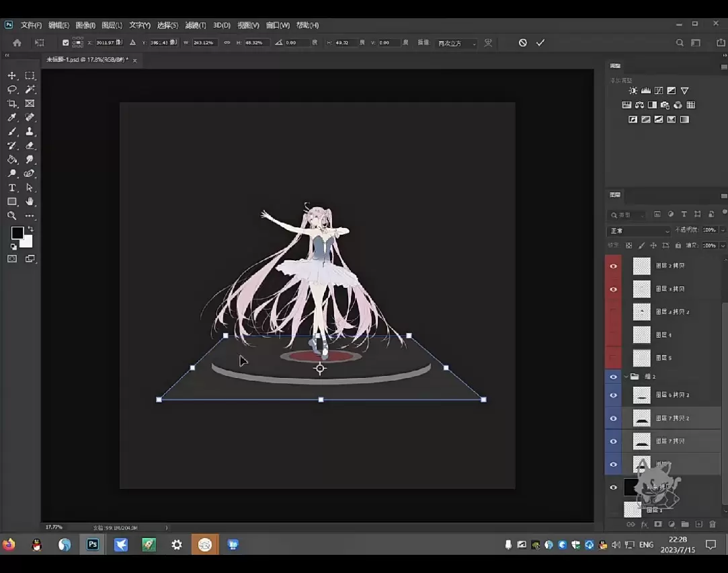Open the layer blend mode dropdown 正常
Viewport: 728px width, 573px height.
639,231
